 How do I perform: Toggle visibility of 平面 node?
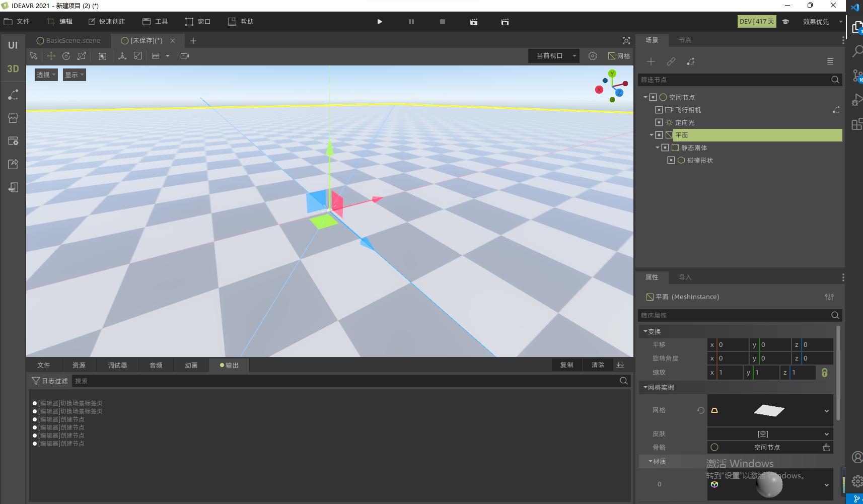(x=659, y=135)
